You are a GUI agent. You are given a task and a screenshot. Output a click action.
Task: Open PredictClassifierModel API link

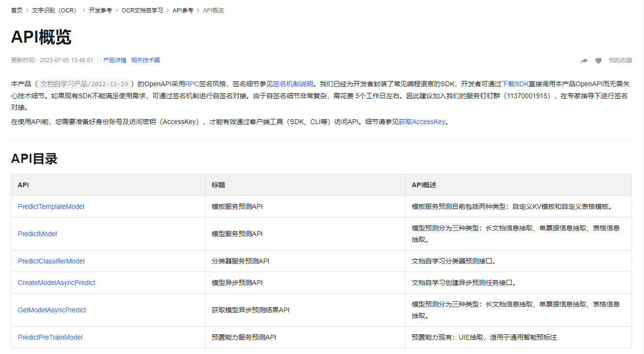coord(51,261)
